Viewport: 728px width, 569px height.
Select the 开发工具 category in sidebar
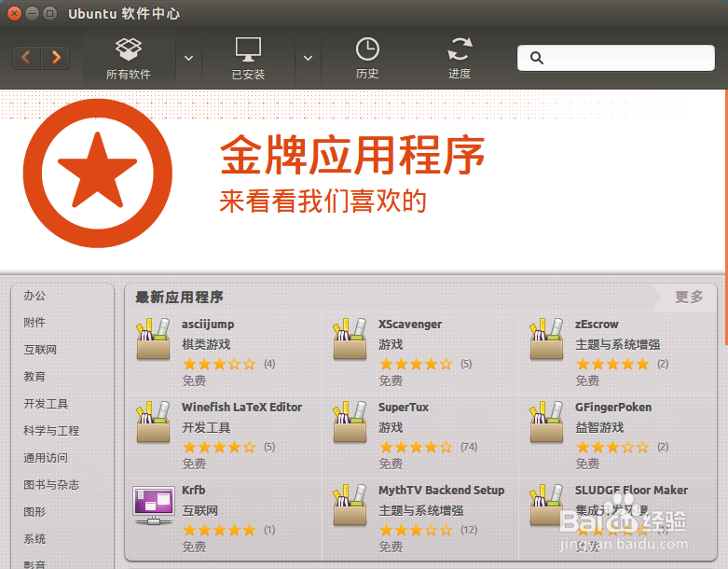(x=46, y=404)
